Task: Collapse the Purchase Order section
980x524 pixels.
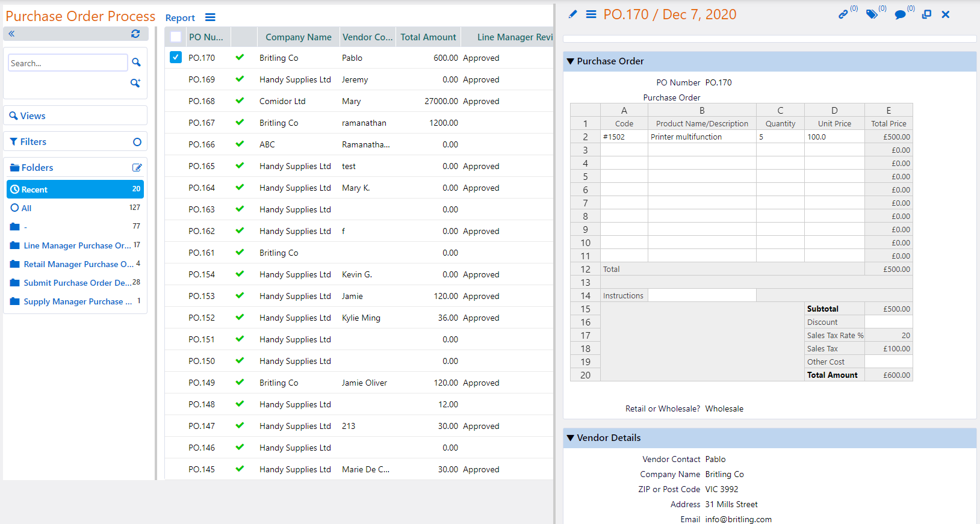Action: [x=571, y=61]
